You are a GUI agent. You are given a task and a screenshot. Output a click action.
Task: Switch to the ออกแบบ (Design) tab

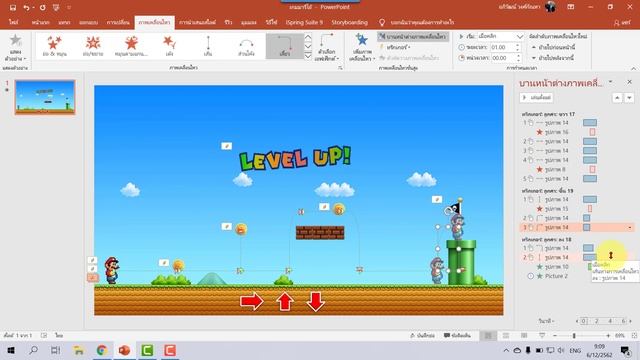pos(89,22)
